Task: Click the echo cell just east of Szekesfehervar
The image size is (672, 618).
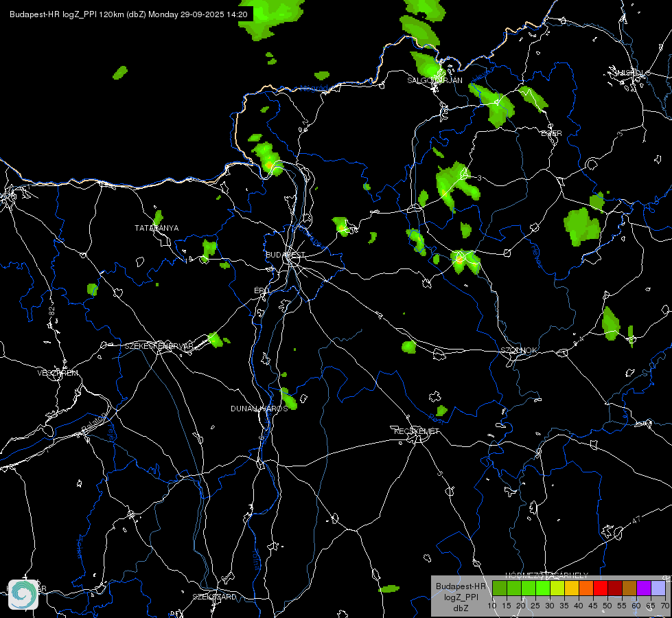Action: pos(215,340)
